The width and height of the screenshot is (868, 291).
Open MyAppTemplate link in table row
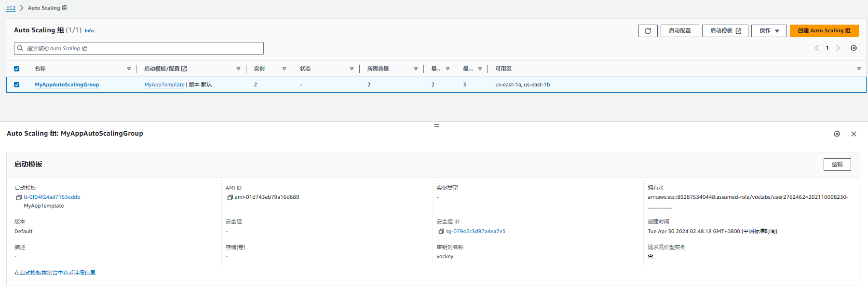[164, 84]
